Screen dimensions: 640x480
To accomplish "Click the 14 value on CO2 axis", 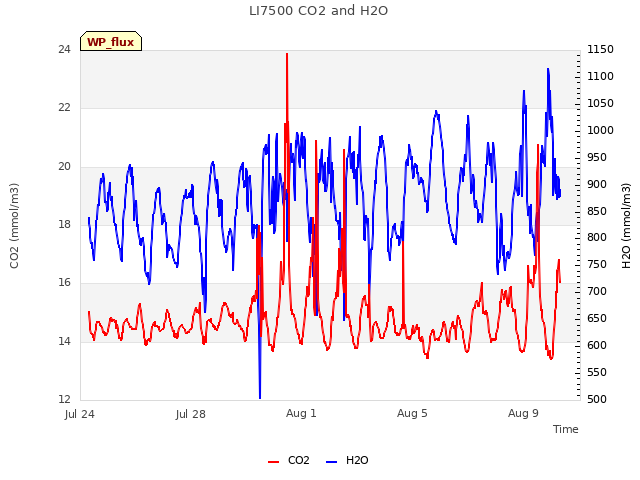I will tap(64, 341).
